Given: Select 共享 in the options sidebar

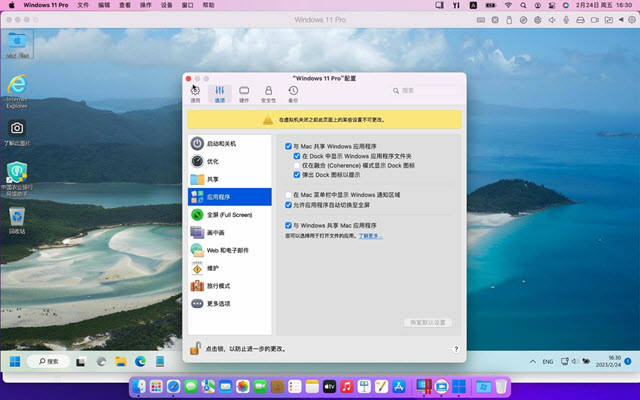Looking at the screenshot, I should coord(230,179).
